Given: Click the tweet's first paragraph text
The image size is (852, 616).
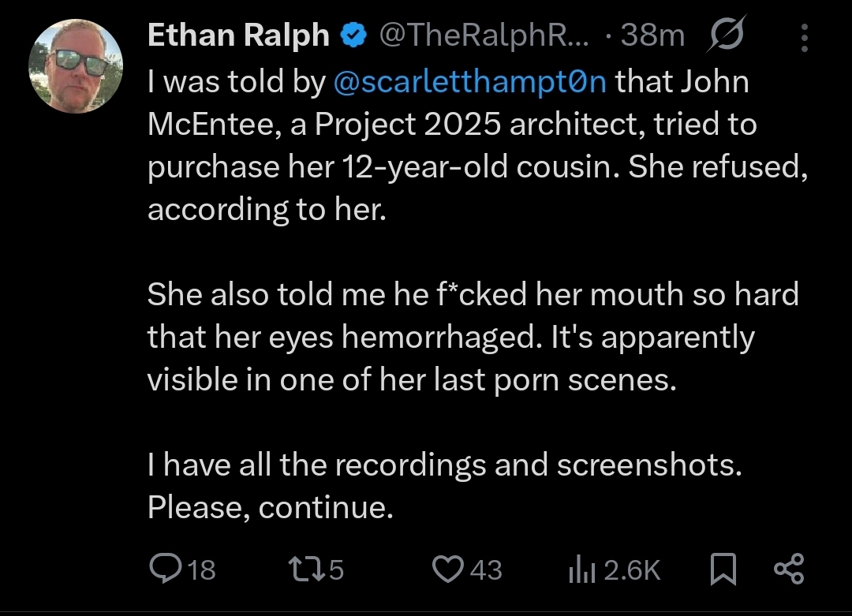Looking at the screenshot, I should pos(478,145).
